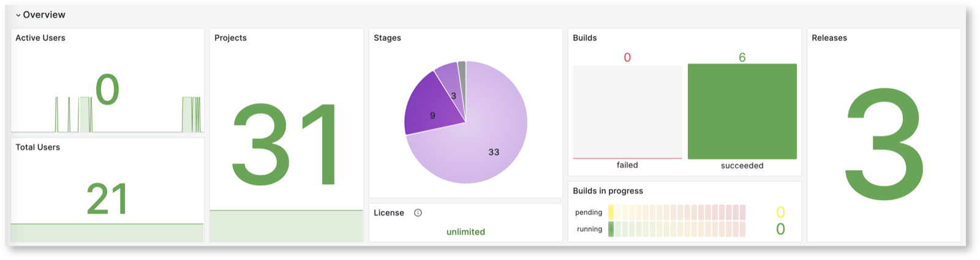
Task: Click the running label
Action: 589,229
